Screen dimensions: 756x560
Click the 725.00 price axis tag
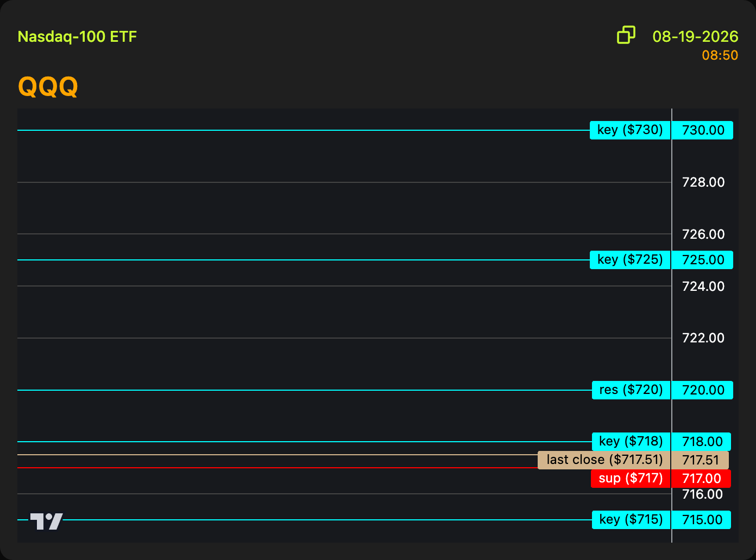703,260
